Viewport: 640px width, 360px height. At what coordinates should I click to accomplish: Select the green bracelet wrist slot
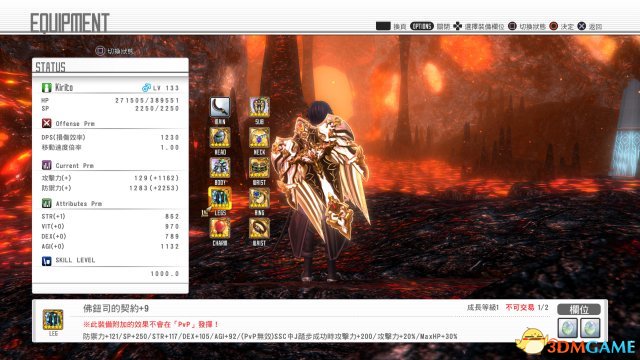[x=259, y=167]
